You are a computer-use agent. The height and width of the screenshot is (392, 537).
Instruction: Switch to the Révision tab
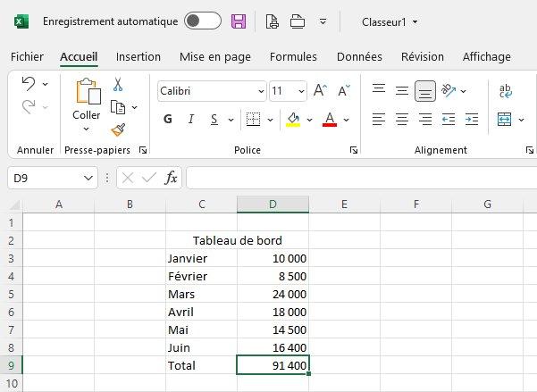[423, 57]
